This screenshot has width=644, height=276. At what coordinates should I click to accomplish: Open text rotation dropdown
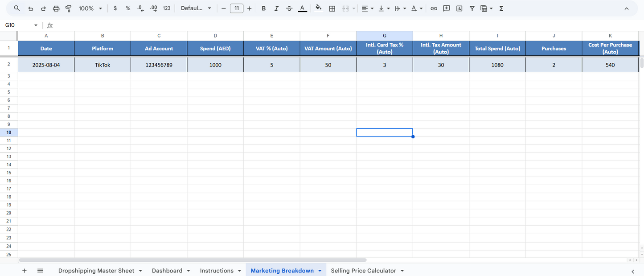click(417, 8)
